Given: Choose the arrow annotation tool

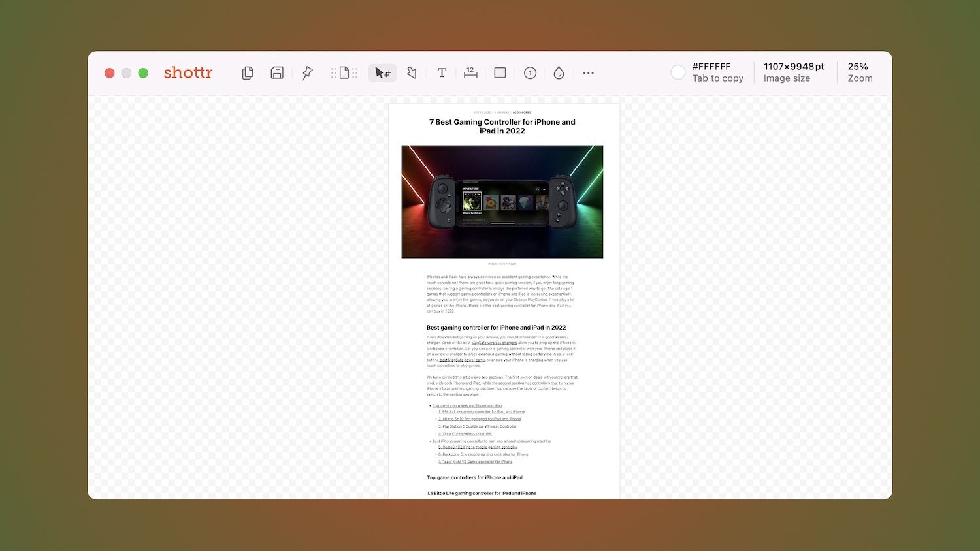Looking at the screenshot, I should [412, 72].
